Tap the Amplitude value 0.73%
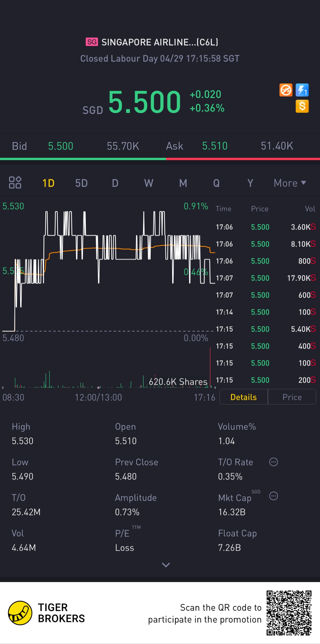The width and height of the screenshot is (320, 644). (127, 512)
